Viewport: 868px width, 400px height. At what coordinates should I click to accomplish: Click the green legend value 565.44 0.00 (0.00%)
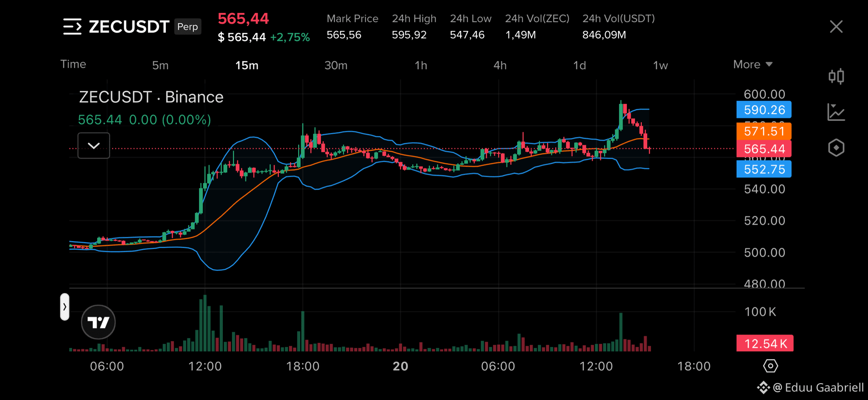tap(145, 120)
